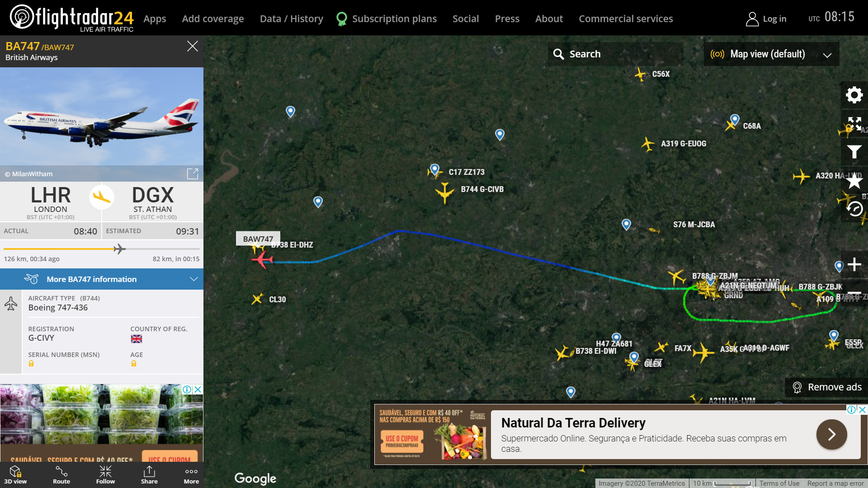Screen dimensions: 868x488
Task: Open bookmarks star icon
Action: click(854, 181)
